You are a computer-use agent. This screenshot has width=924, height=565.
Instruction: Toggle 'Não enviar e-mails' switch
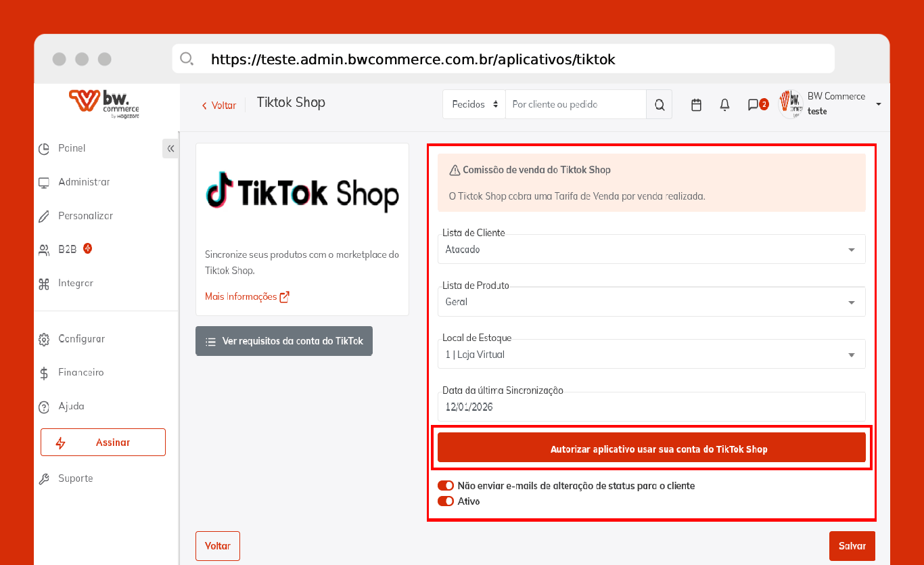[x=446, y=486]
